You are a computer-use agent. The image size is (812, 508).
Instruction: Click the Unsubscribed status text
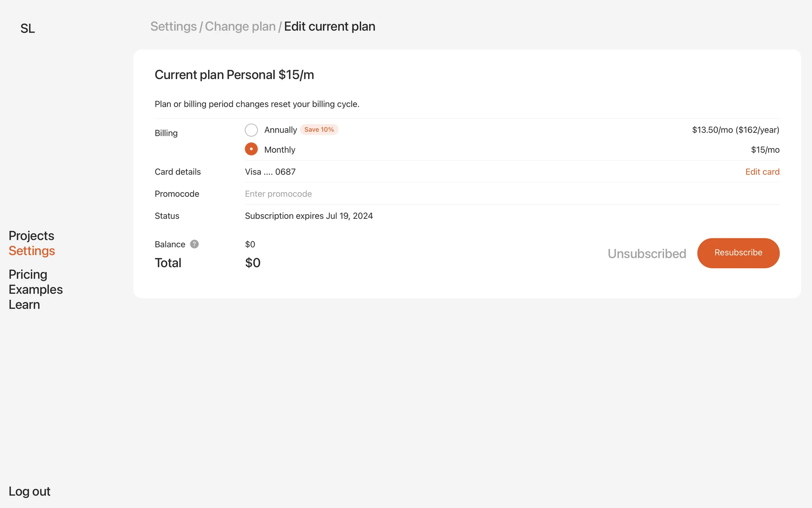pos(647,254)
